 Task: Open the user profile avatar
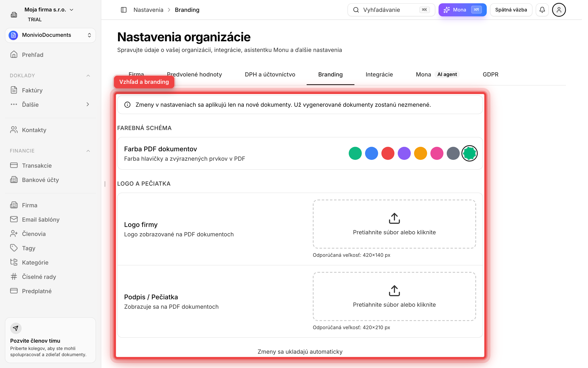pos(559,10)
